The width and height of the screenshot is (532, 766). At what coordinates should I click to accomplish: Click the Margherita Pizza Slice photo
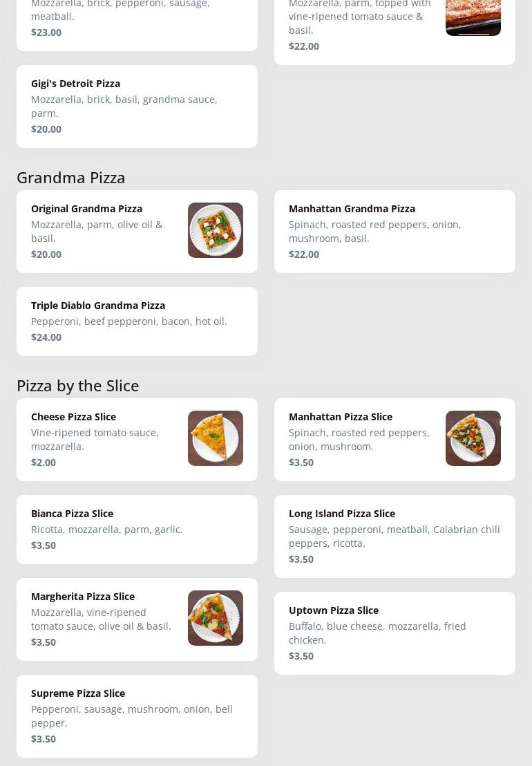(216, 618)
